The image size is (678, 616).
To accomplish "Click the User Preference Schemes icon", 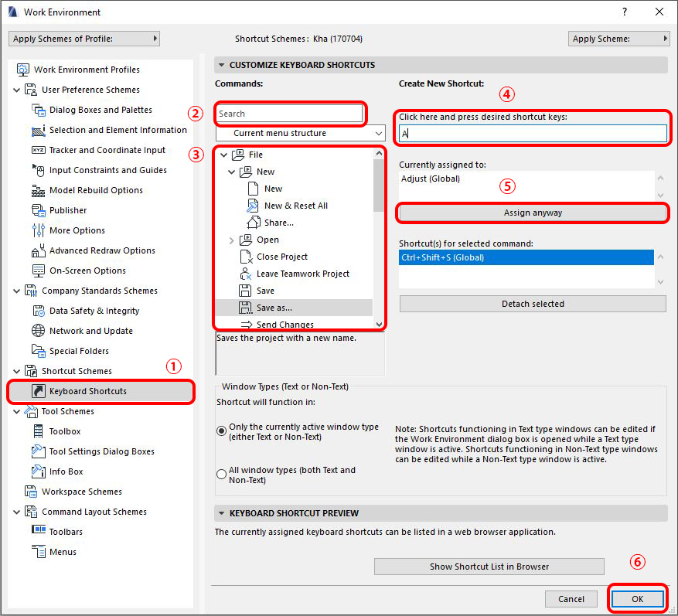I will [x=31, y=90].
